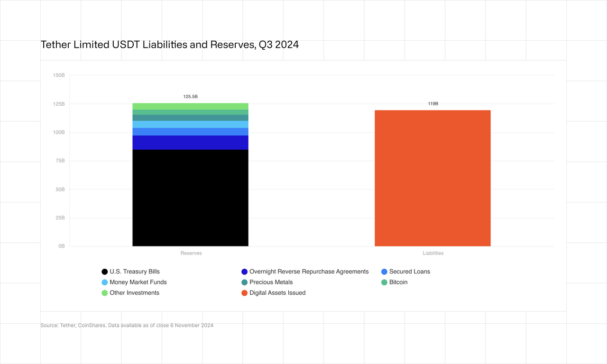
Task: Select the Overnight Reverse Repurchase Agreements label
Action: [x=309, y=272]
